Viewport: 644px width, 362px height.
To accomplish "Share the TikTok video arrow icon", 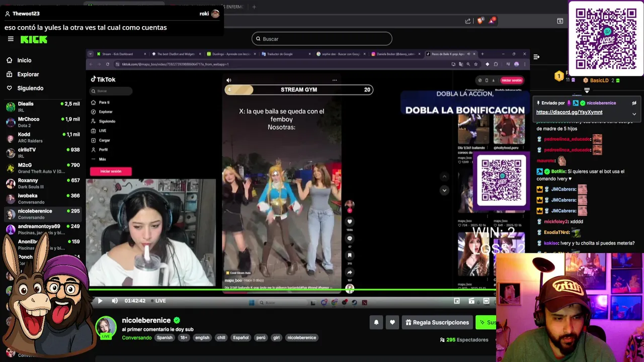I will pos(350,273).
